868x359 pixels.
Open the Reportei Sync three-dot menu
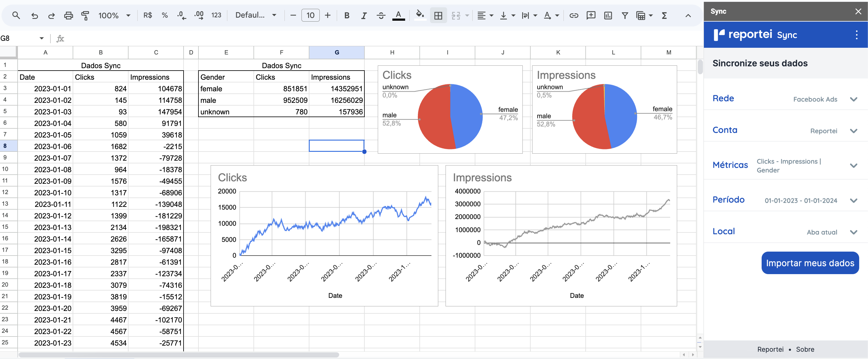(x=856, y=34)
